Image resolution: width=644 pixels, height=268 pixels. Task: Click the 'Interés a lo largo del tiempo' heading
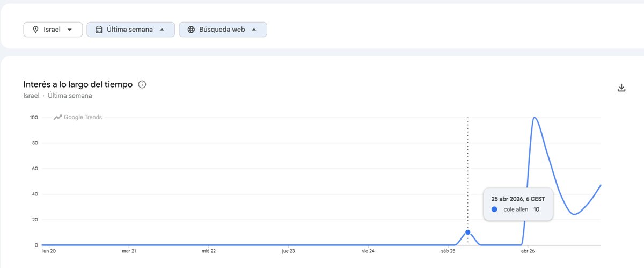pos(78,84)
